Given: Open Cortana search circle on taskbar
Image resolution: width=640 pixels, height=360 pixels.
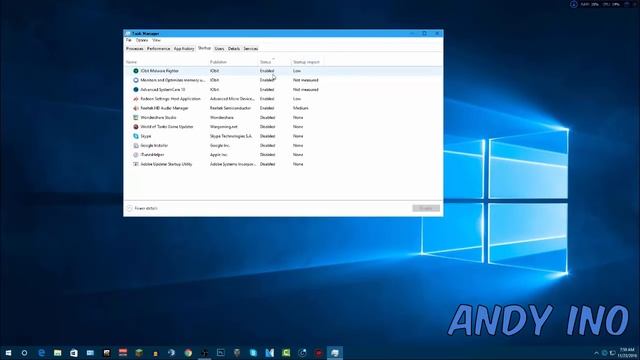Looking at the screenshot, I should 24,353.
